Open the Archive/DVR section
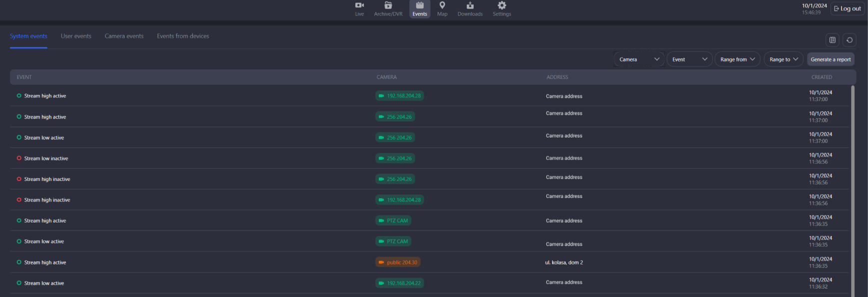 coord(388,8)
